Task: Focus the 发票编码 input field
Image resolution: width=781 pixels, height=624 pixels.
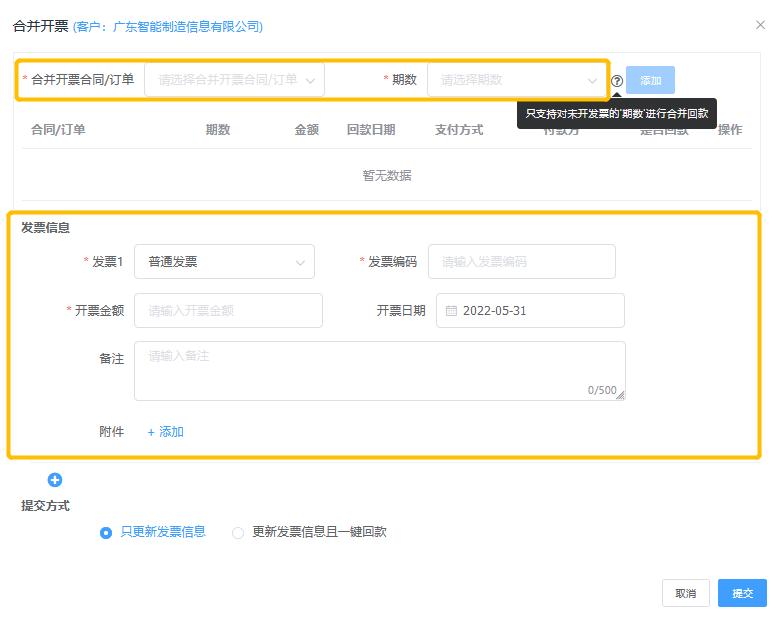Action: tap(521, 261)
